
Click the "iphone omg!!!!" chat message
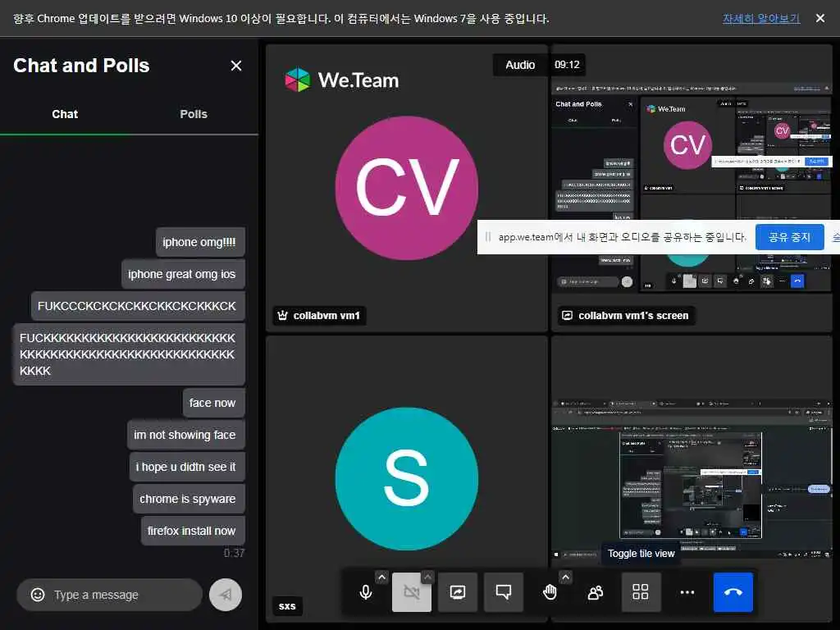tap(200, 242)
